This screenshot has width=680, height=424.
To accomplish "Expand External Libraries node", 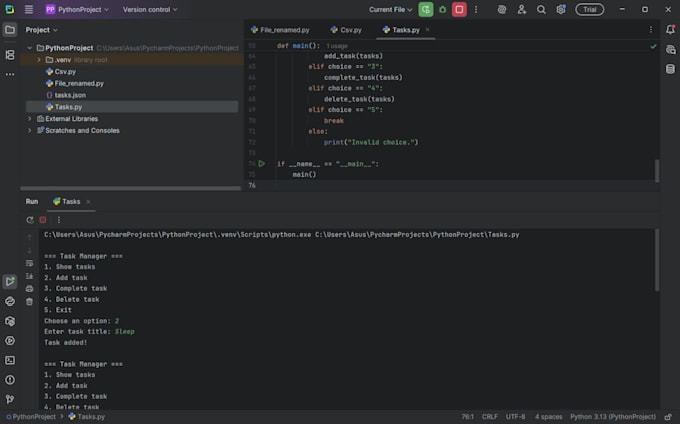I will [29, 119].
